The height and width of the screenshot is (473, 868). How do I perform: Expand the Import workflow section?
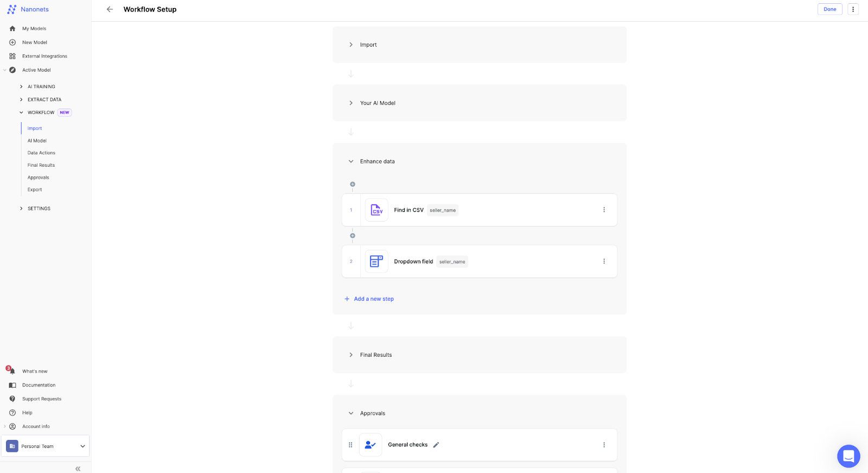coord(351,45)
